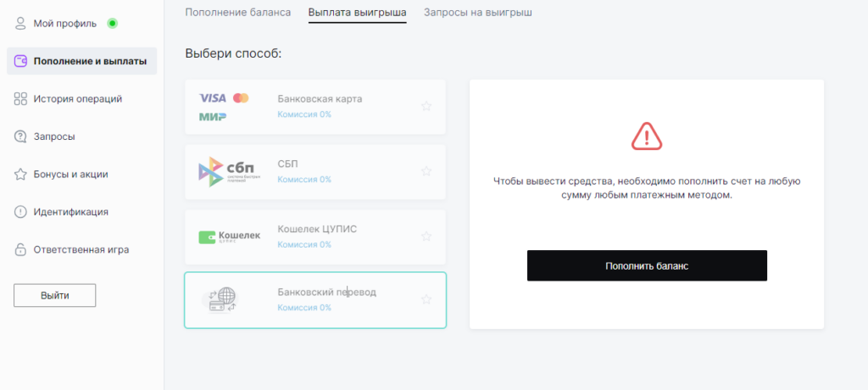Click the Идентификация exclamation circle icon
This screenshot has height=390, width=868.
(20, 212)
